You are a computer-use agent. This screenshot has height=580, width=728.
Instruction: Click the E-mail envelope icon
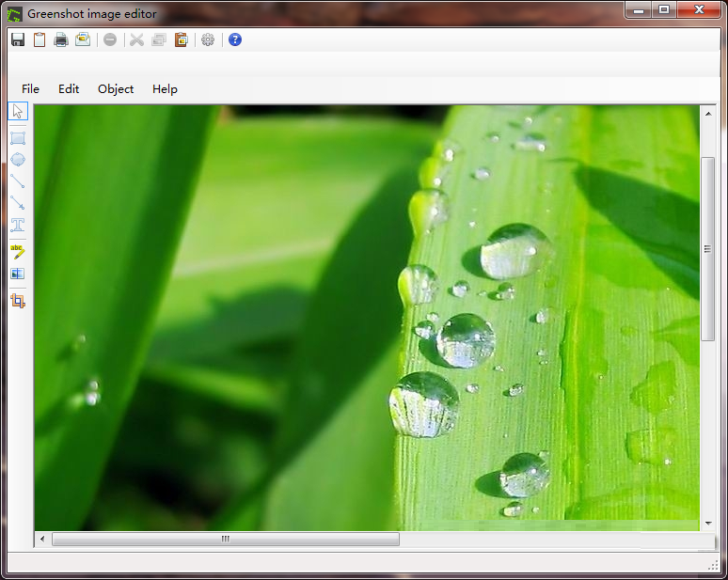(x=83, y=39)
